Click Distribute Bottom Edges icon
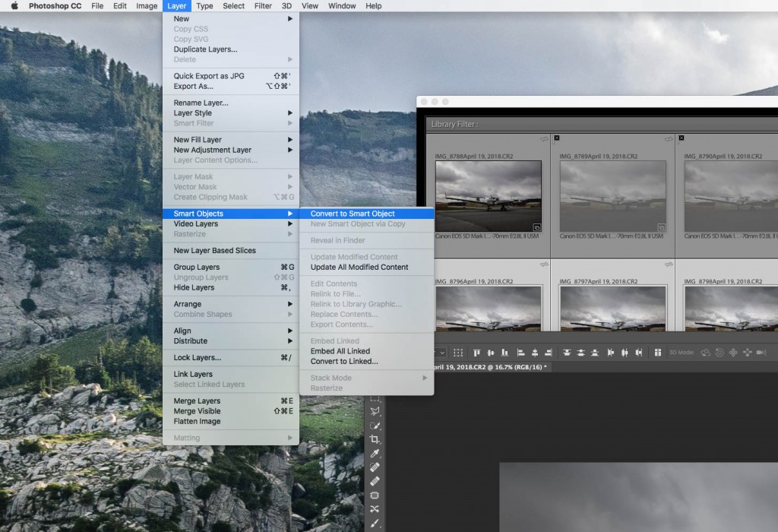The width and height of the screenshot is (778, 532). tap(595, 353)
